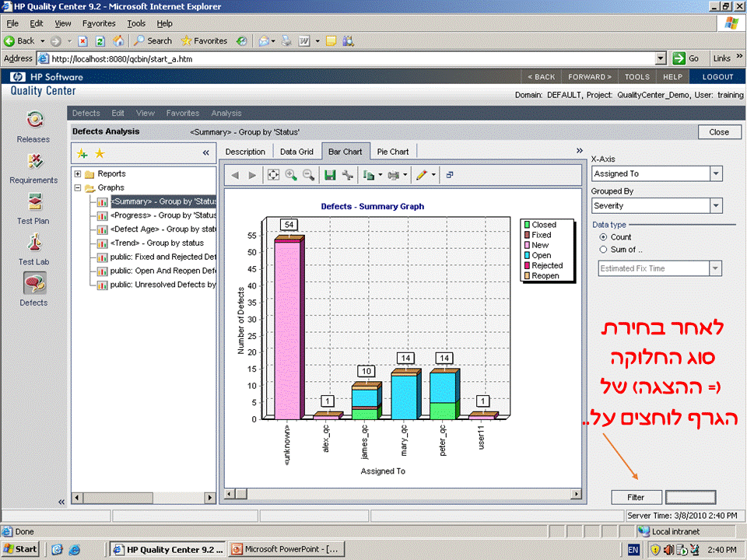Click the <unknown> pink bar in chart
Viewport: 747px width, 560px height.
click(x=287, y=331)
